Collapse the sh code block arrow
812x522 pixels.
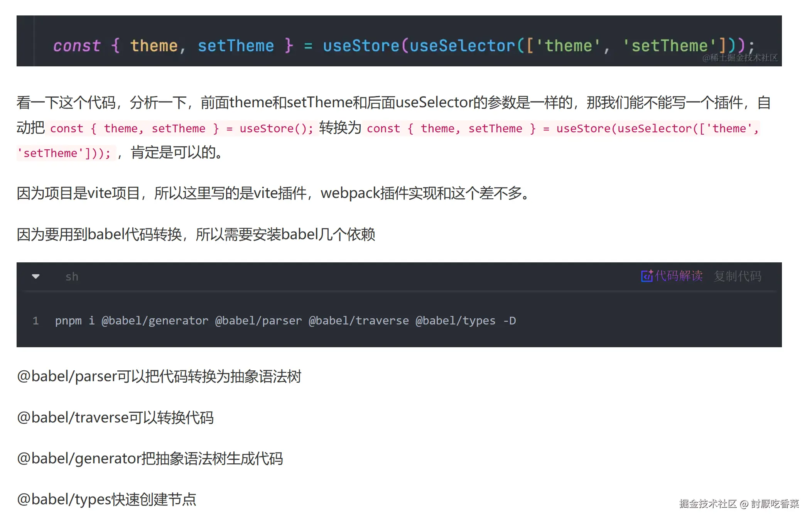[36, 276]
